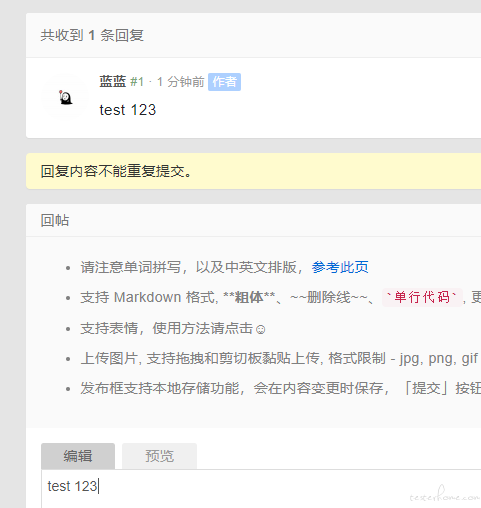This screenshot has width=481, height=508.
Task: Click the 发布框支持本地存储功能 tip line
Action: (x=280, y=389)
